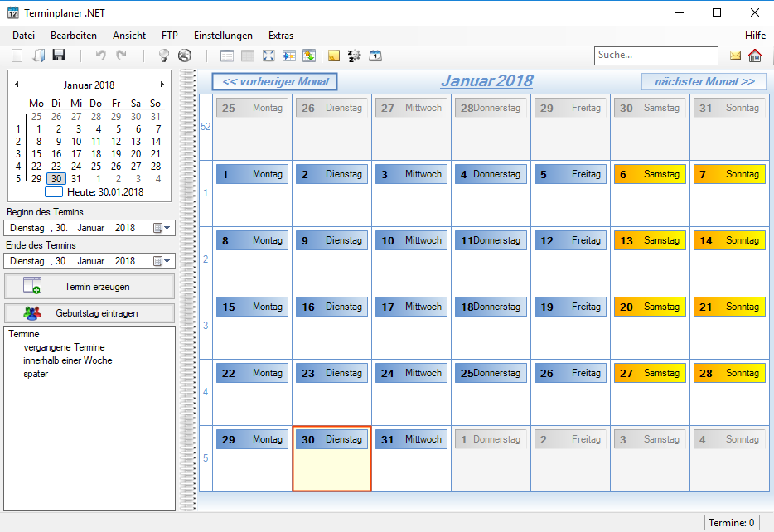Click the red house home icon
The image size is (774, 532).
click(x=755, y=56)
